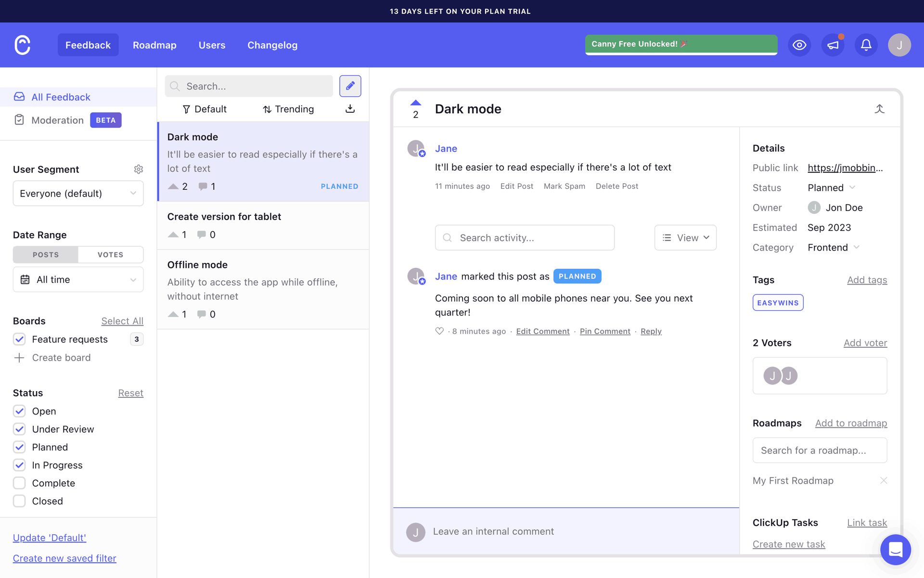Image resolution: width=924 pixels, height=578 pixels.
Task: Click the Create board plus icon
Action: tap(19, 357)
